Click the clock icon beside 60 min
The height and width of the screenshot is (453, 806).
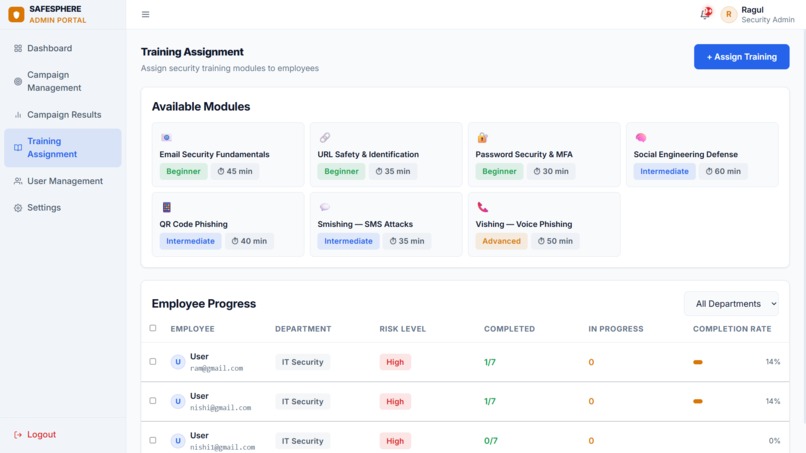coord(709,171)
